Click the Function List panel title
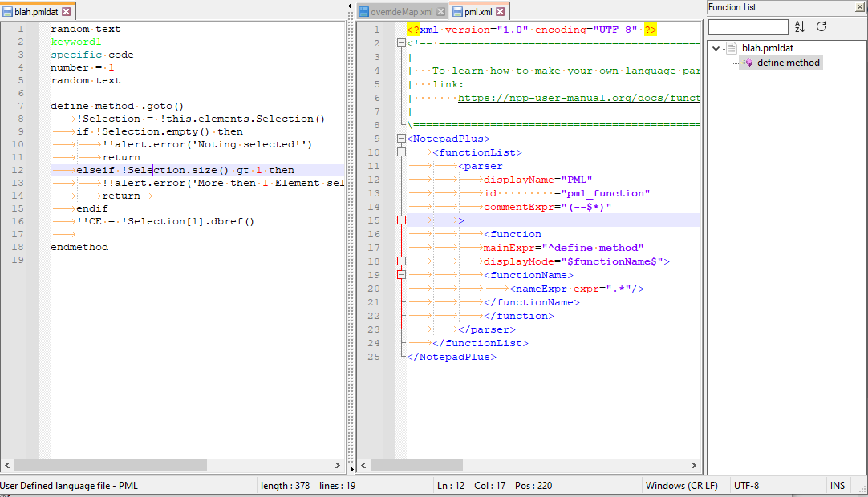Image resolution: width=868 pixels, height=497 pixels. click(x=732, y=7)
